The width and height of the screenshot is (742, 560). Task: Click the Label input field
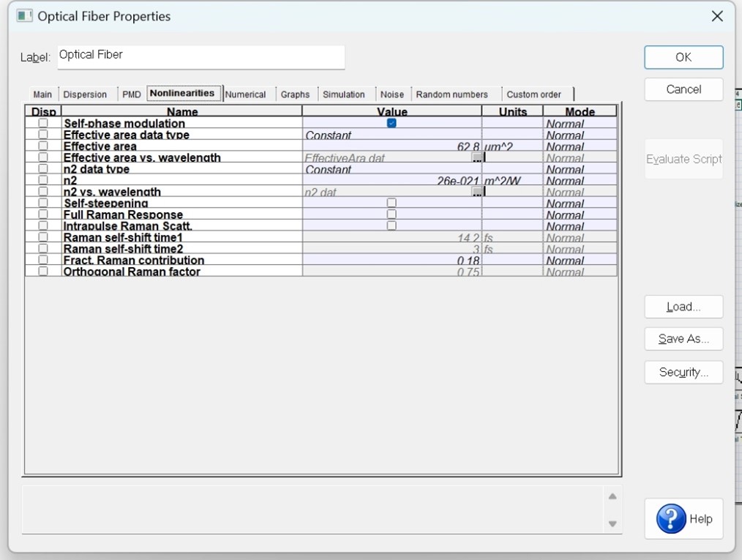coord(201,57)
